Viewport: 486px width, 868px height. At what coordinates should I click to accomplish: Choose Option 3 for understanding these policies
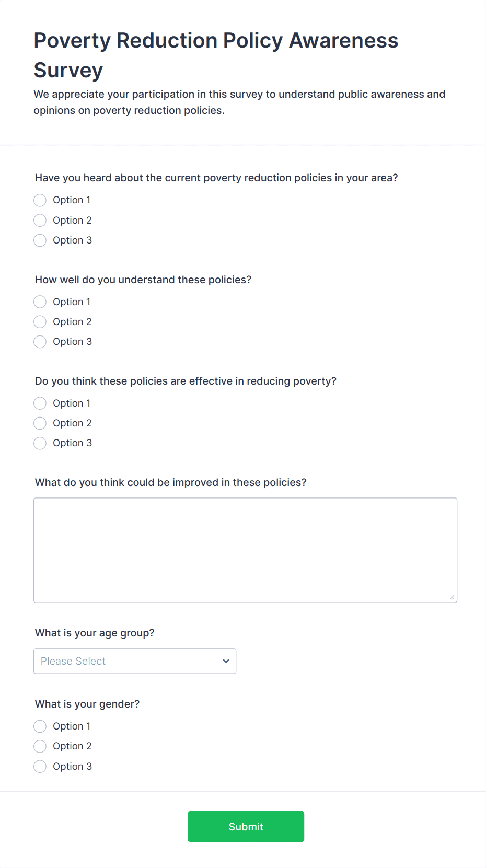point(40,342)
